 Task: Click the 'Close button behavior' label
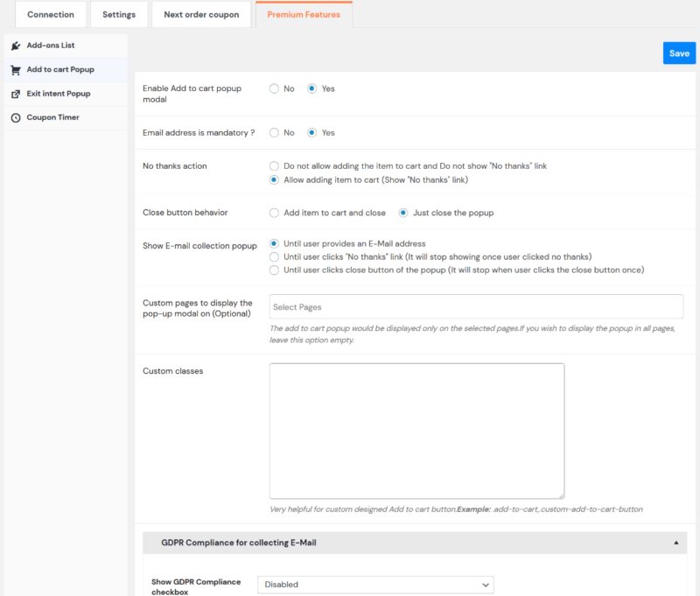click(x=185, y=213)
